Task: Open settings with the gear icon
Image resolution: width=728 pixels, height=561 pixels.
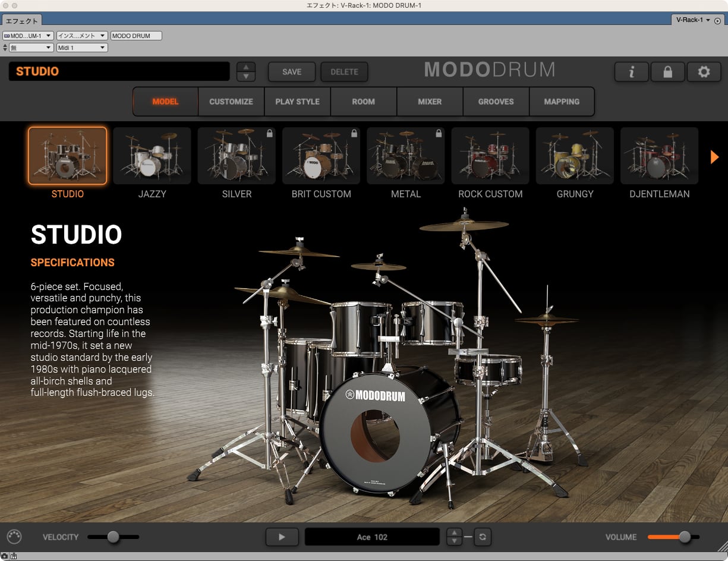Action: tap(704, 72)
